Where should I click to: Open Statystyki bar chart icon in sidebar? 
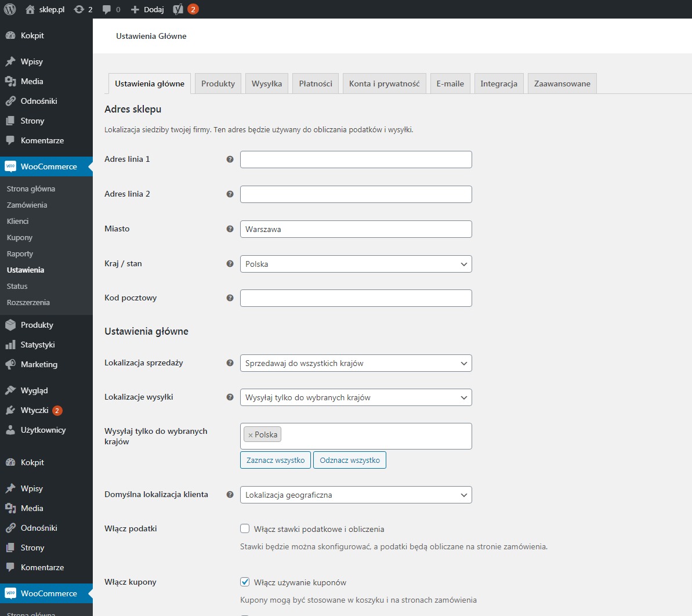tap(10, 345)
